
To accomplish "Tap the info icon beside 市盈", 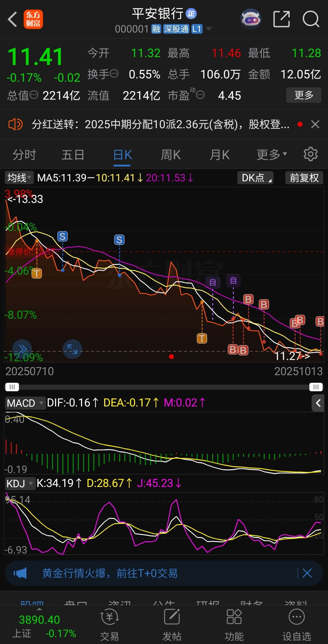I will click(x=200, y=95).
